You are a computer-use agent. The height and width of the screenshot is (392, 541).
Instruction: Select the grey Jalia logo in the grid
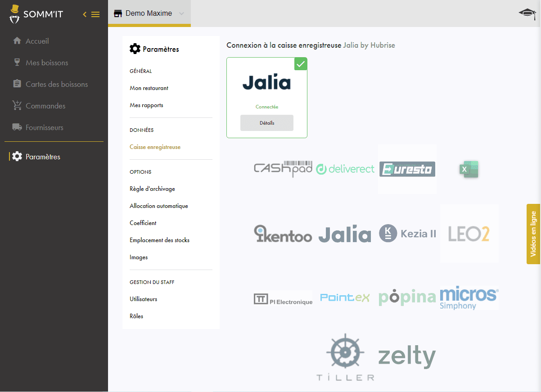pyautogui.click(x=345, y=234)
